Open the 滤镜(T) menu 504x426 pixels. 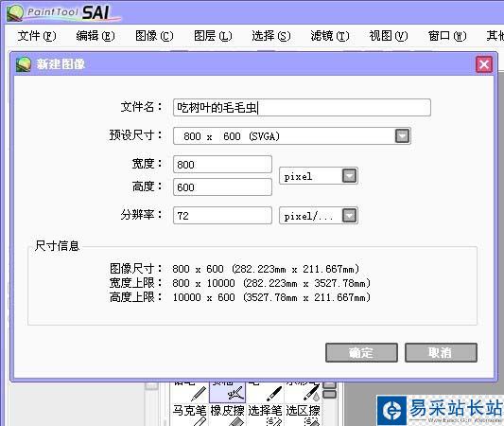click(330, 36)
